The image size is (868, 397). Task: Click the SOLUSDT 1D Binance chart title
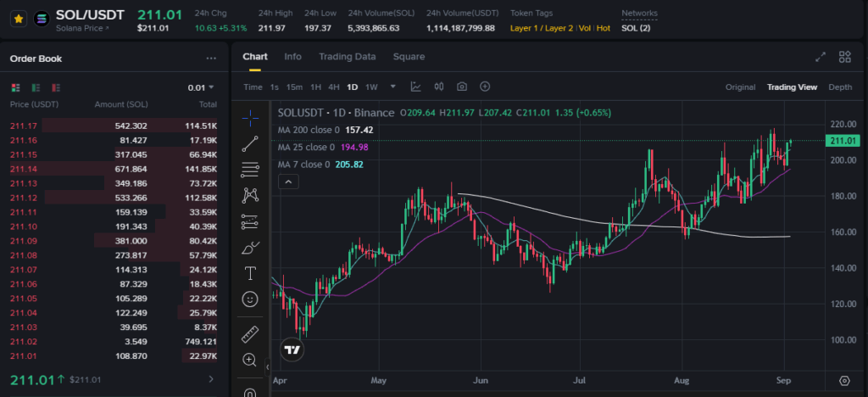click(336, 113)
